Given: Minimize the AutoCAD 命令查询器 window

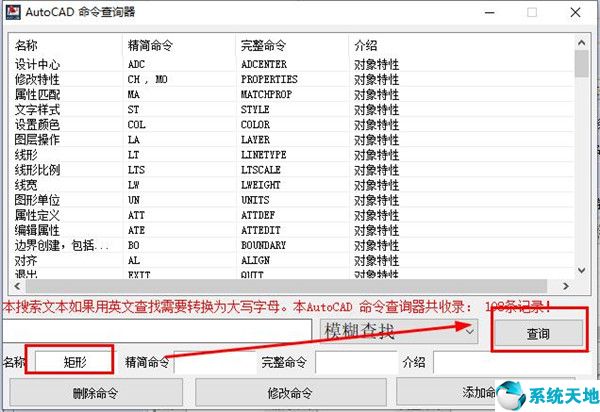Looking at the screenshot, I should 490,13.
